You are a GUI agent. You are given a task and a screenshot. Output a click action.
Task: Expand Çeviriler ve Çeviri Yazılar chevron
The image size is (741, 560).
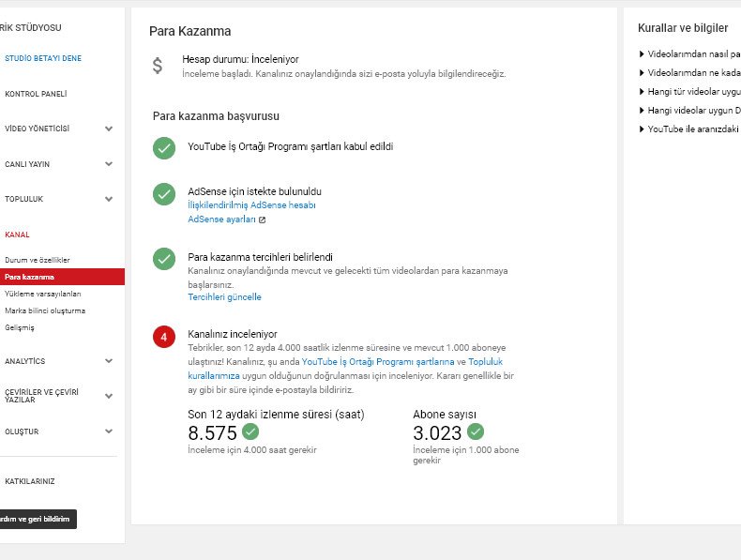coord(109,396)
